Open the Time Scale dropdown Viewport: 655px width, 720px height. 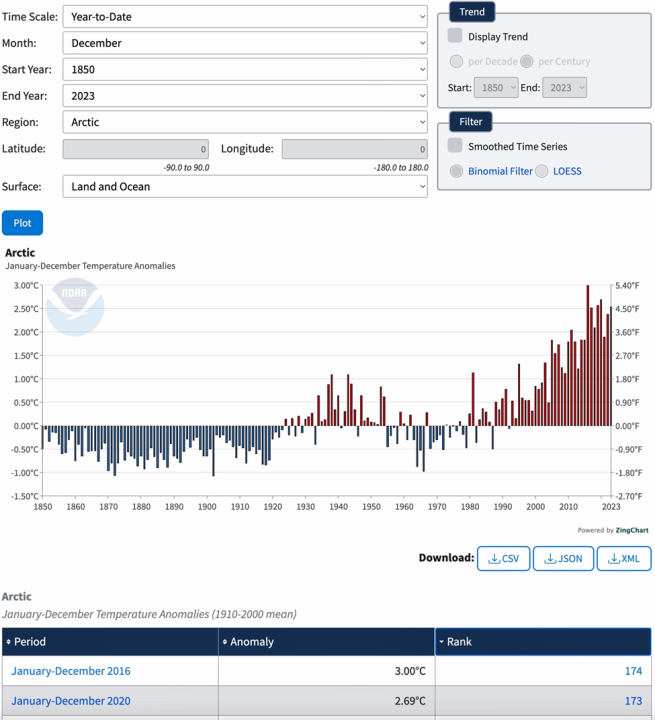(245, 17)
